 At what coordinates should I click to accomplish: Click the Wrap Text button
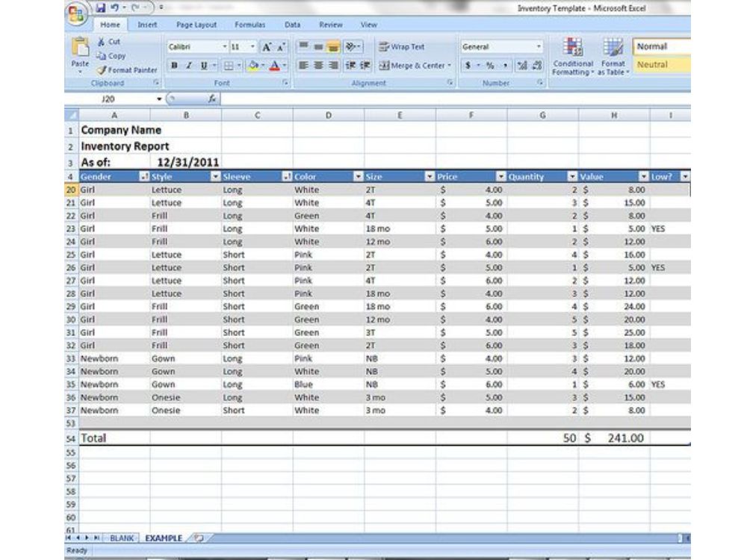tap(402, 46)
